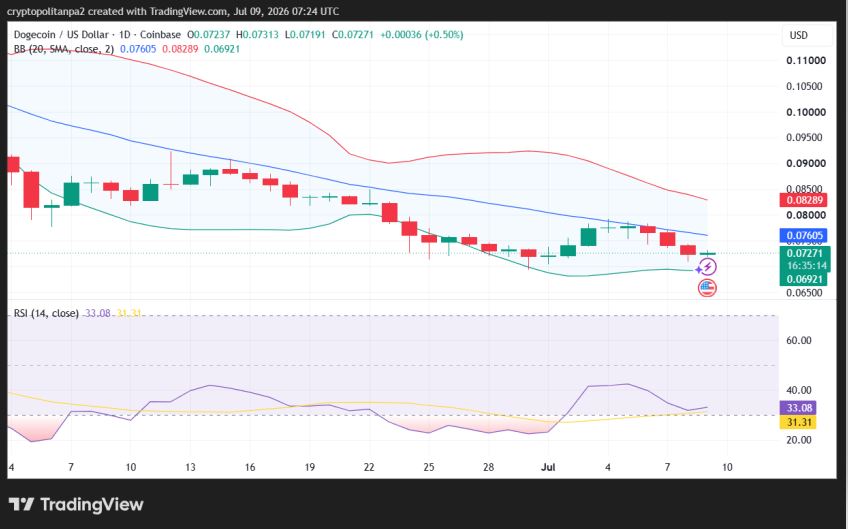
Task: Click the 0.10500 price axis label
Action: (804, 87)
